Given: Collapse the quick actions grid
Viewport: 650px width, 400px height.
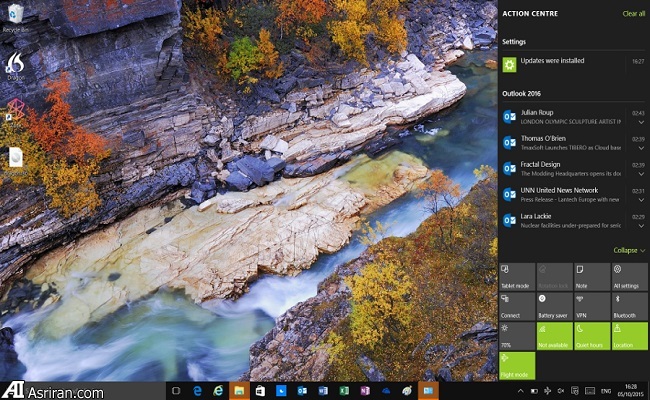Looking at the screenshot, I should tap(629, 250).
